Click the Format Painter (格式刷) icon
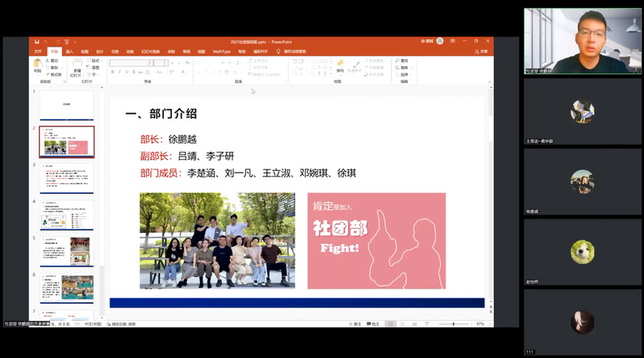This screenshot has width=644, height=358. (x=54, y=74)
